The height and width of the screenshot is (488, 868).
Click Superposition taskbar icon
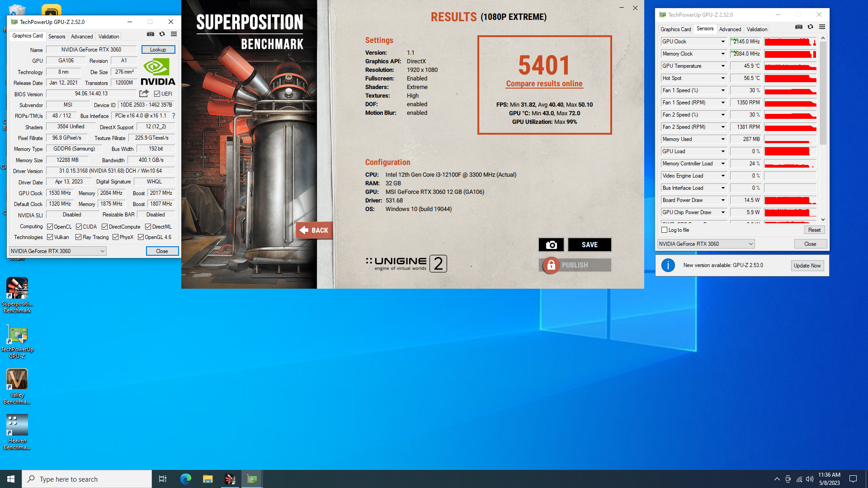tap(230, 479)
